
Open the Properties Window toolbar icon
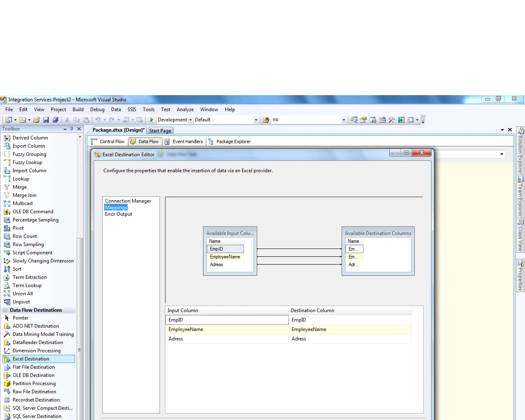coord(363,120)
